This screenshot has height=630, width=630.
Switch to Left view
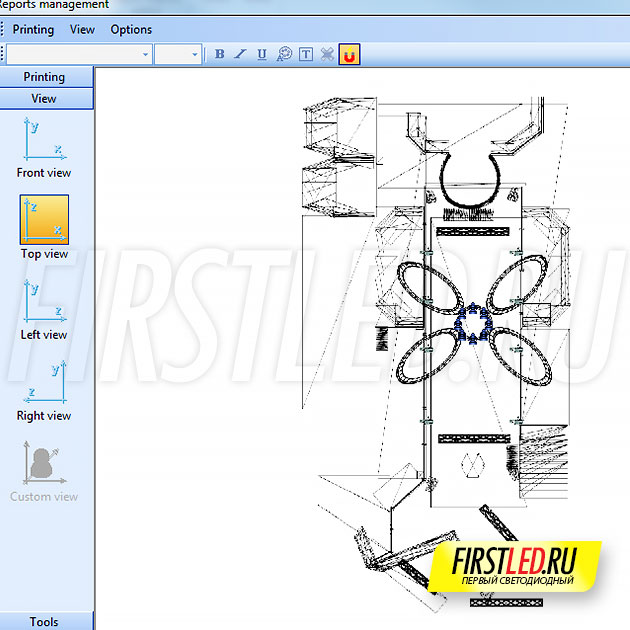click(x=44, y=301)
